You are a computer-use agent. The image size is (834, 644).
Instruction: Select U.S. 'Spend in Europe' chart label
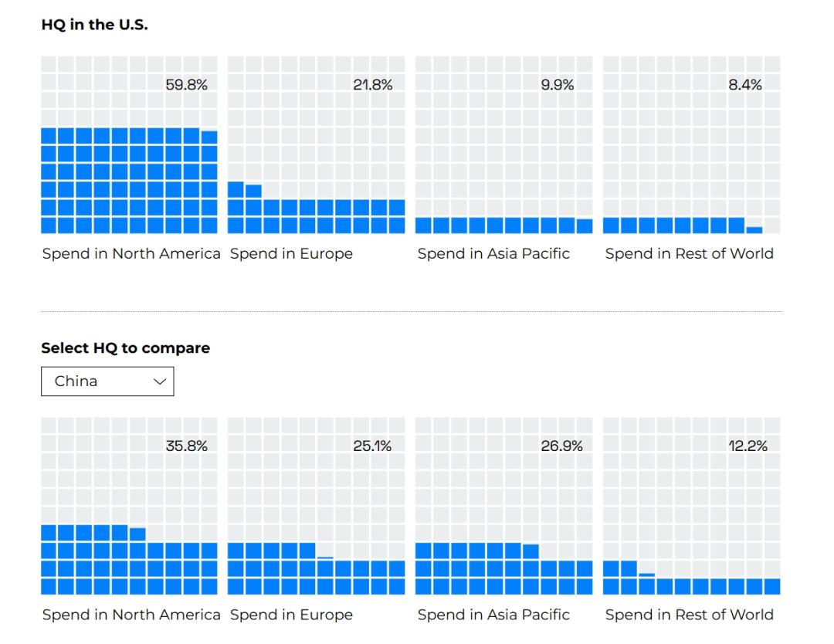coord(291,254)
